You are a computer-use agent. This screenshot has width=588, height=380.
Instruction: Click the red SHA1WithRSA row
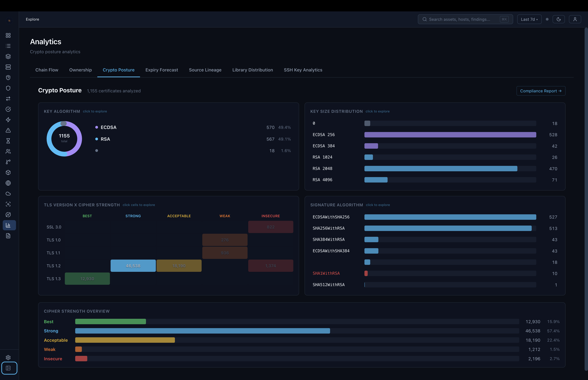[x=435, y=273]
